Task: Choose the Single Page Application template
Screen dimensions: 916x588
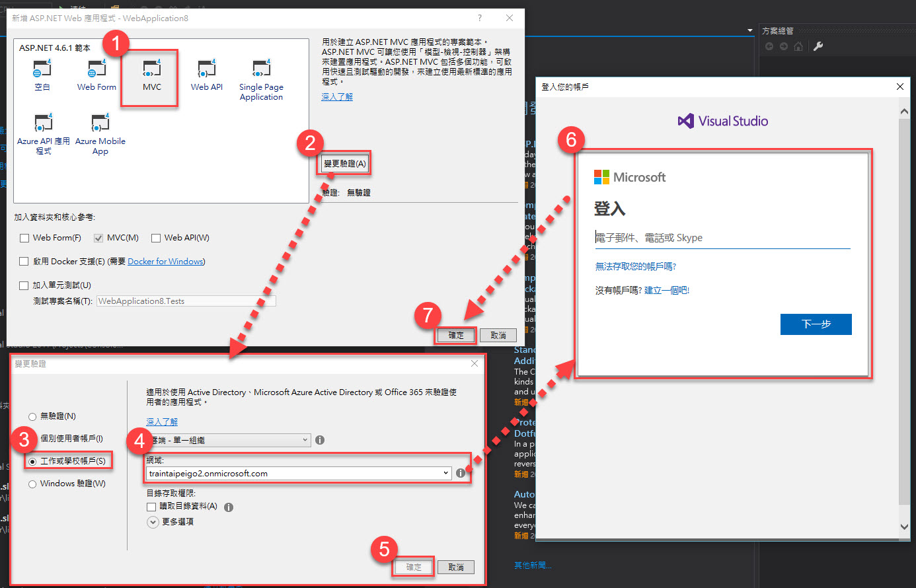Action: coord(261,80)
